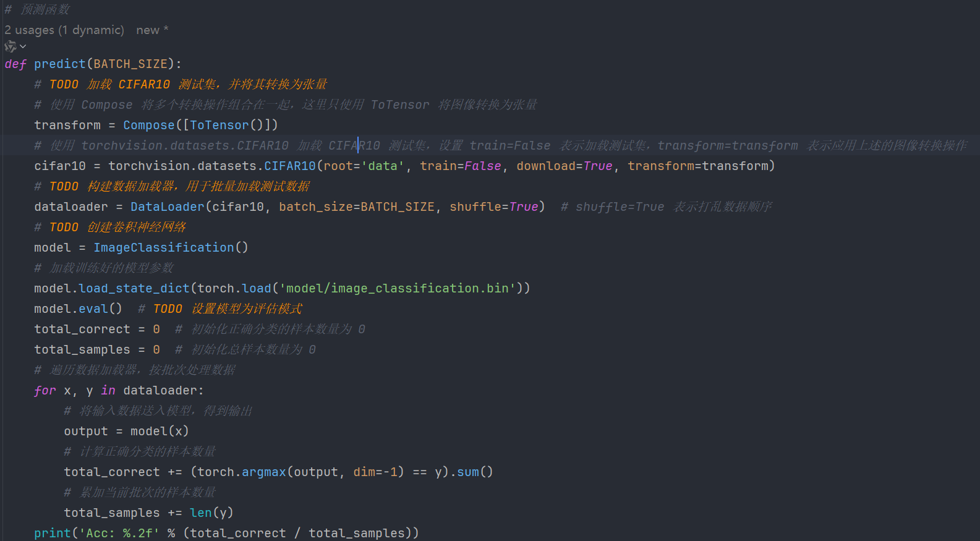Image resolution: width=980 pixels, height=541 pixels.
Task: Click the 'model/image_classification.bin' path string
Action: 398,288
